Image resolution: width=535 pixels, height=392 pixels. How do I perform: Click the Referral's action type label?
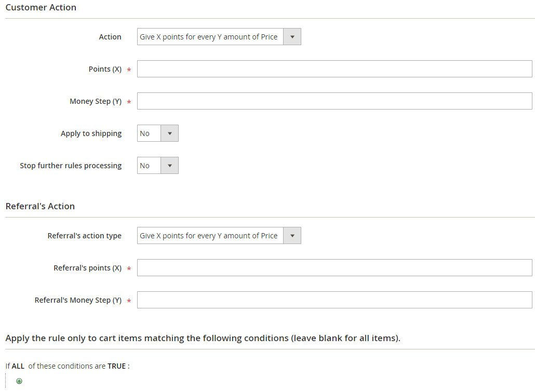[x=84, y=236]
